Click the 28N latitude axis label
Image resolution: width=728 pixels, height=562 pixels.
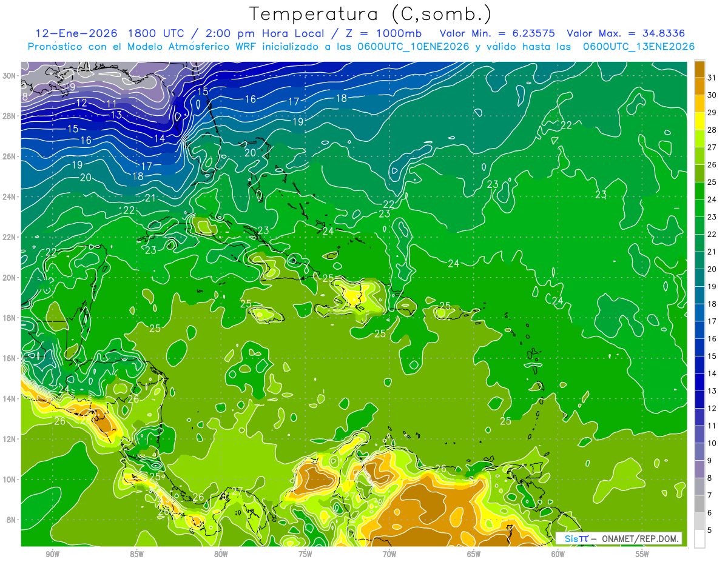(x=10, y=116)
